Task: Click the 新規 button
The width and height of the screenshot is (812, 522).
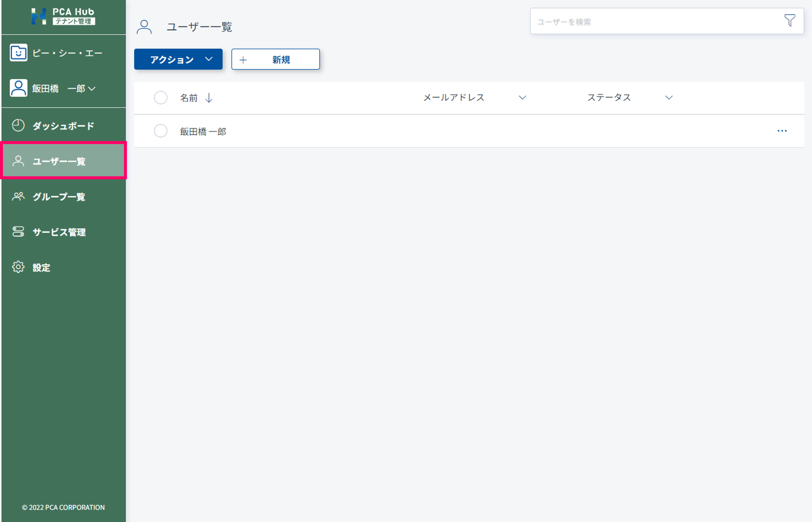Action: [275, 59]
